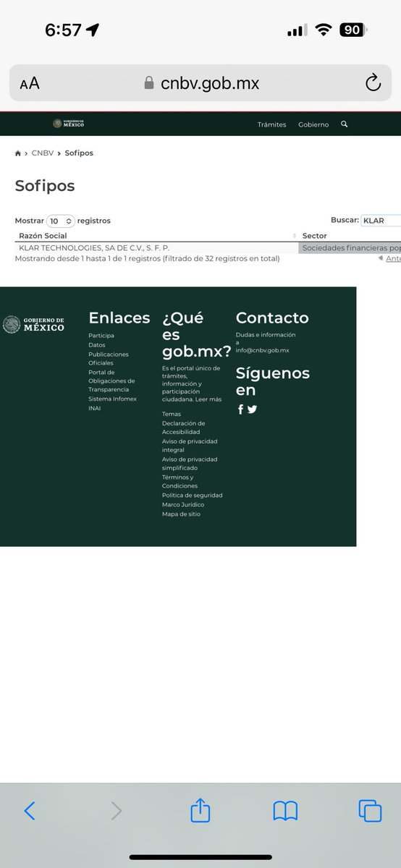401x868 pixels.
Task: Click the header search magnifier icon
Action: tap(345, 124)
